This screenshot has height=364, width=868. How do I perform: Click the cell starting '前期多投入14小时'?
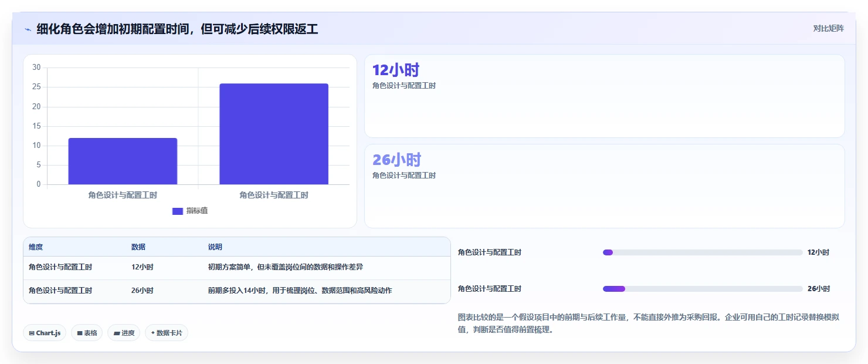(x=300, y=291)
